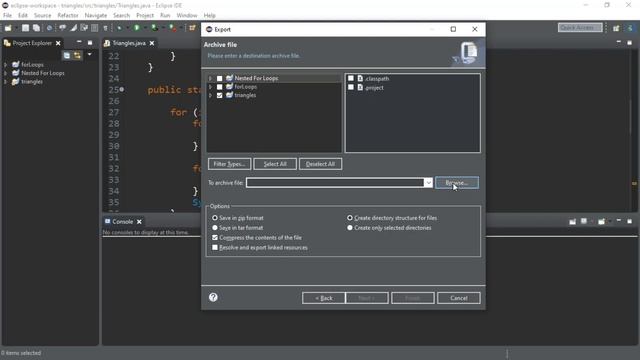Check the Nested For Loops project checkbox
Screen dimensions: 640x360
click(220, 78)
